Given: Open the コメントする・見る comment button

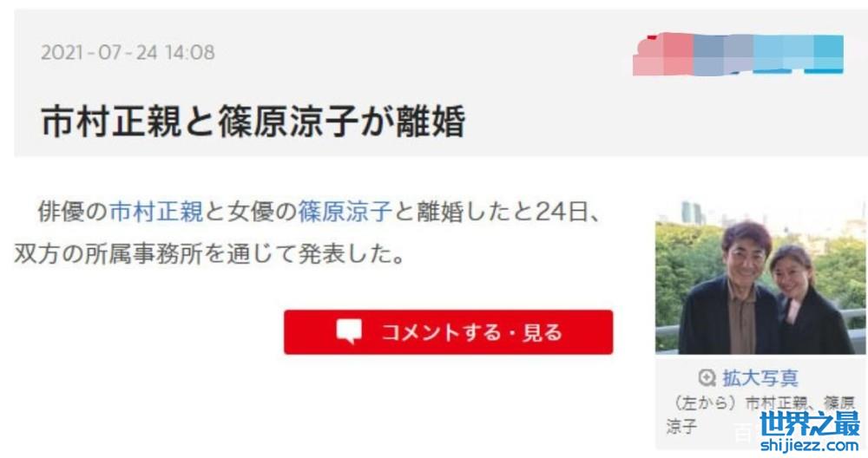Looking at the screenshot, I should point(449,332).
